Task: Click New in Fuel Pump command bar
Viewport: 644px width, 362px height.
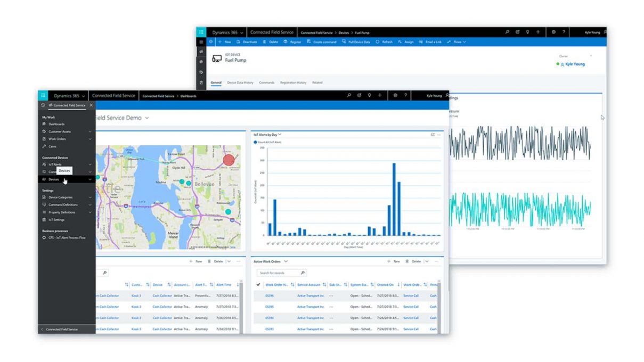Action: [225, 42]
